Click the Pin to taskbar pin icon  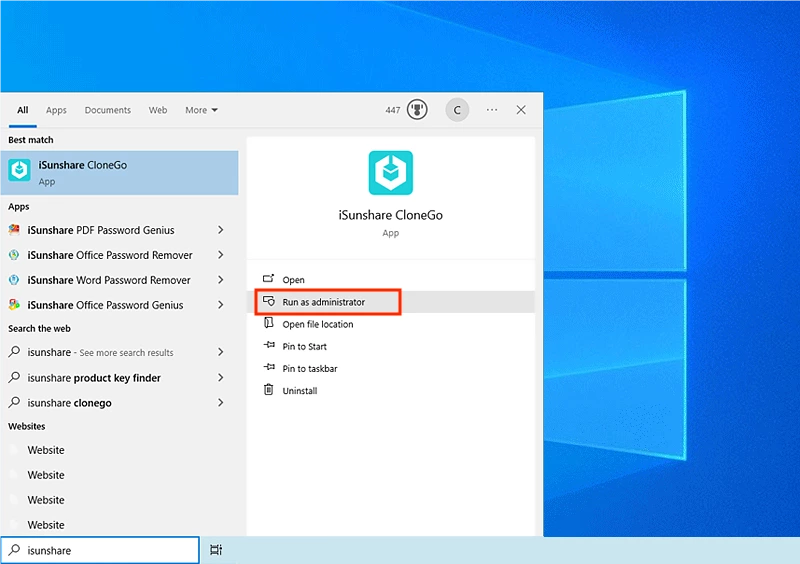(x=269, y=367)
